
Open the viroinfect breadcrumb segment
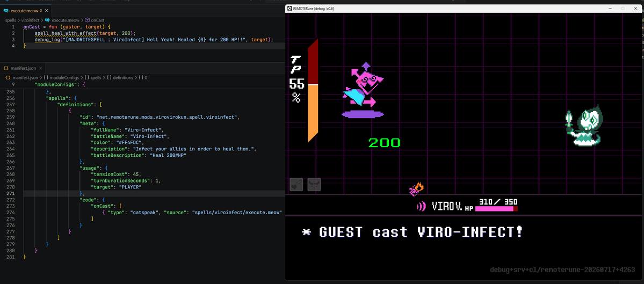coord(31,20)
